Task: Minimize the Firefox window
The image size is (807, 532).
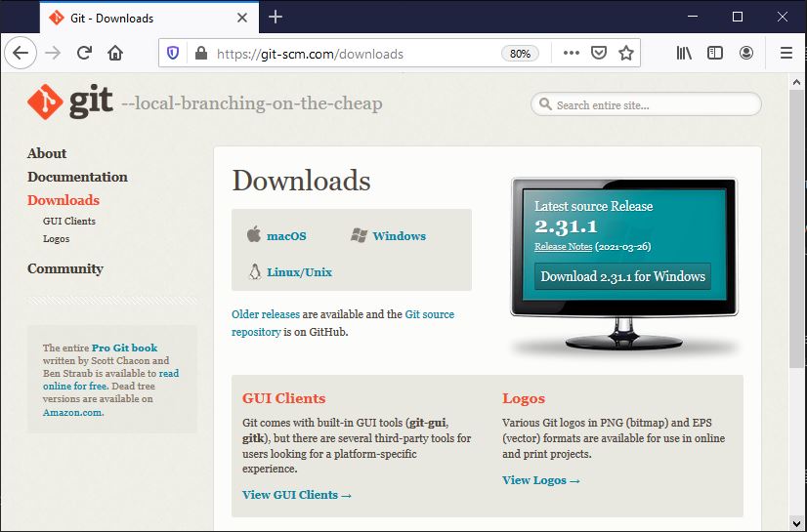Action: tap(693, 17)
